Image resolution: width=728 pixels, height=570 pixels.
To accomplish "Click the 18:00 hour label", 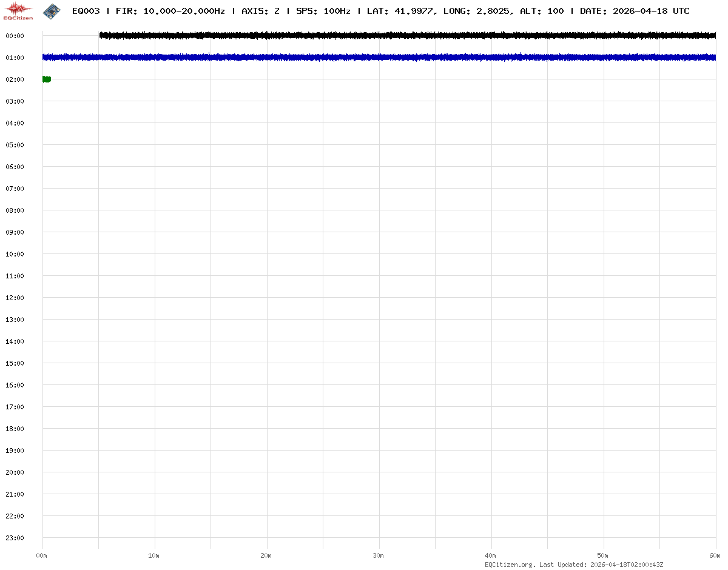I will pyautogui.click(x=15, y=429).
